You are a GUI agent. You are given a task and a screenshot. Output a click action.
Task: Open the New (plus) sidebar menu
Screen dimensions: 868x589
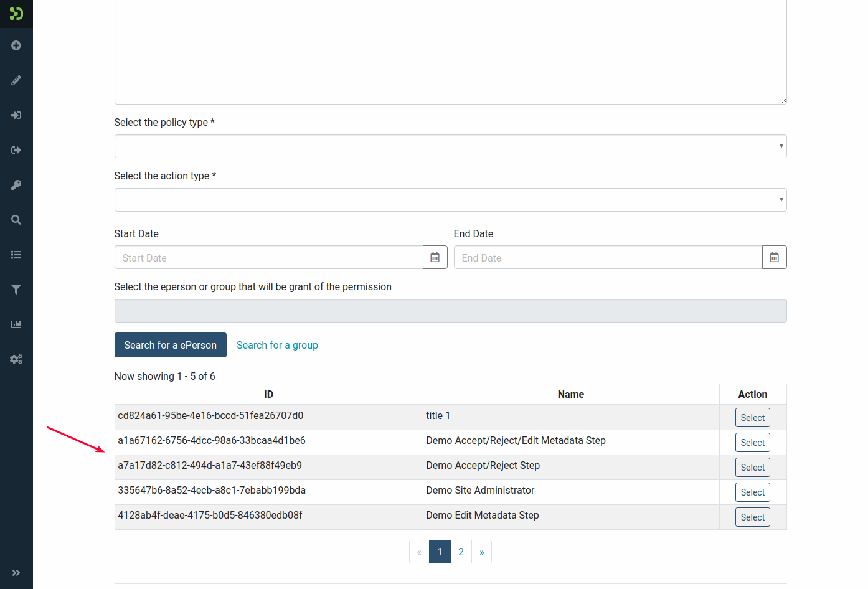(16, 45)
